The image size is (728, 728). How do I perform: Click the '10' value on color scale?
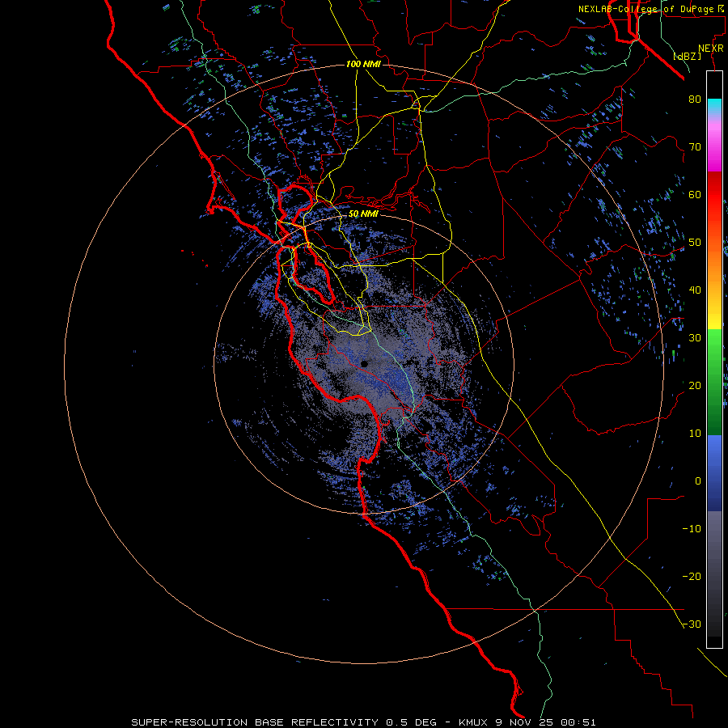point(695,434)
